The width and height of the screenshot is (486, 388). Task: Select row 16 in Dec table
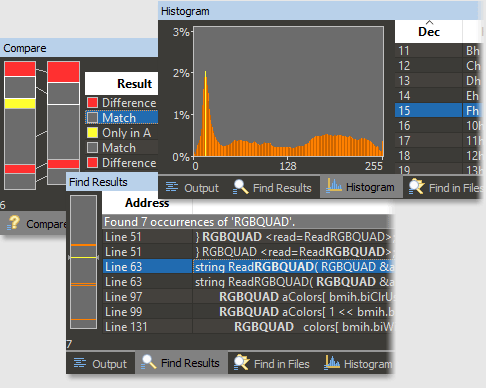click(x=438, y=126)
